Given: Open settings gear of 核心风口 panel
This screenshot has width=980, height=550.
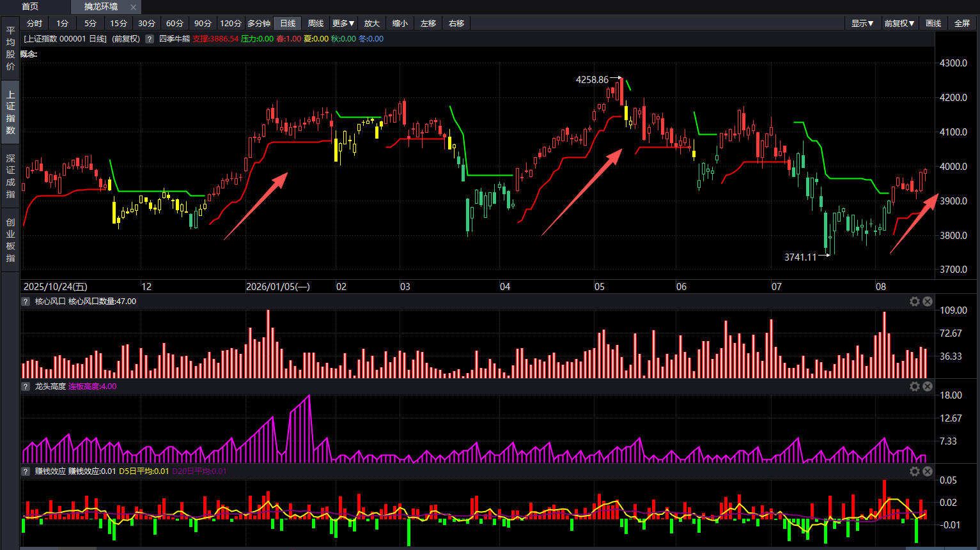Looking at the screenshot, I should point(915,302).
